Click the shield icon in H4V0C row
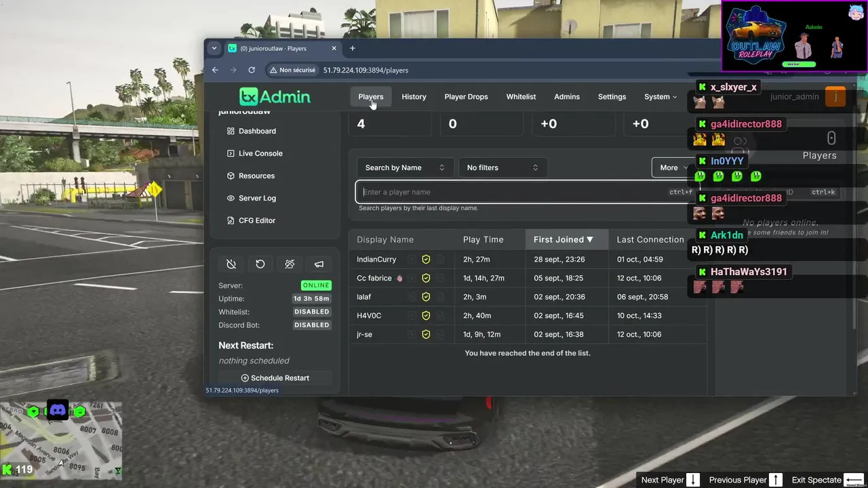The width and height of the screenshot is (868, 488). [x=426, y=315]
